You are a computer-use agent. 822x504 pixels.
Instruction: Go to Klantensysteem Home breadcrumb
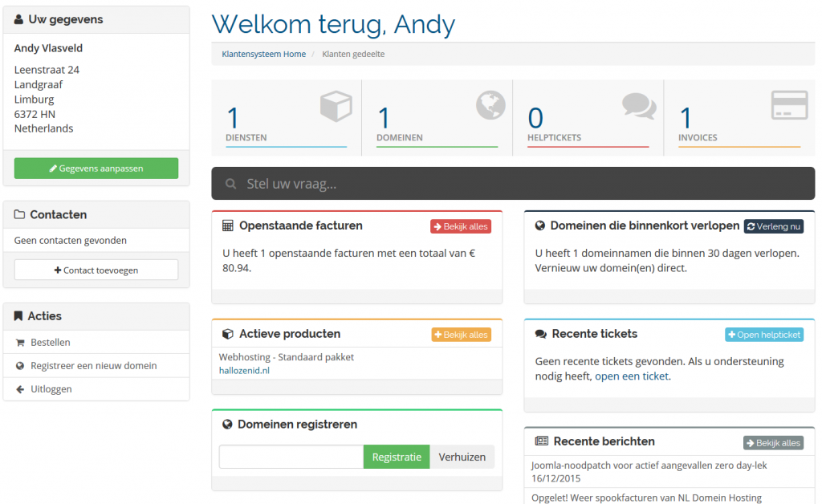(x=263, y=54)
